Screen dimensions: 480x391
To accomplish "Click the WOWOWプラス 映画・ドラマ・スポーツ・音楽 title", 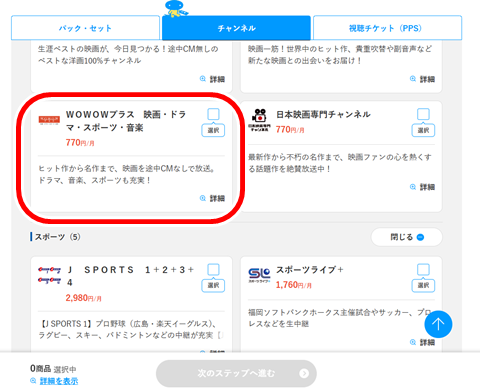I will click(126, 121).
